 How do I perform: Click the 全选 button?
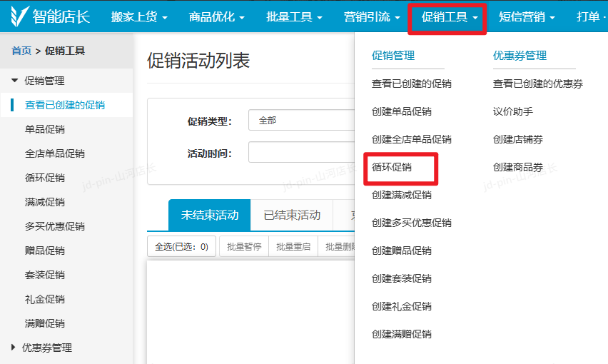(181, 247)
